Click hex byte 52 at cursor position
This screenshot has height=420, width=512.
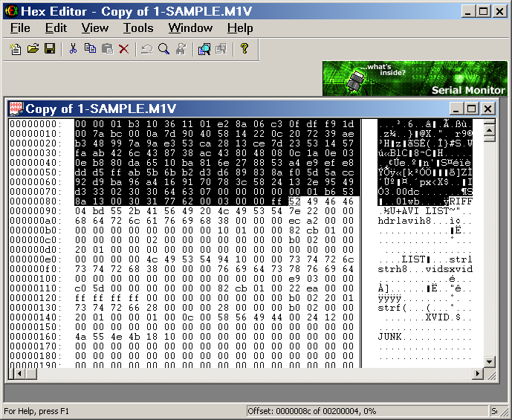coord(294,201)
